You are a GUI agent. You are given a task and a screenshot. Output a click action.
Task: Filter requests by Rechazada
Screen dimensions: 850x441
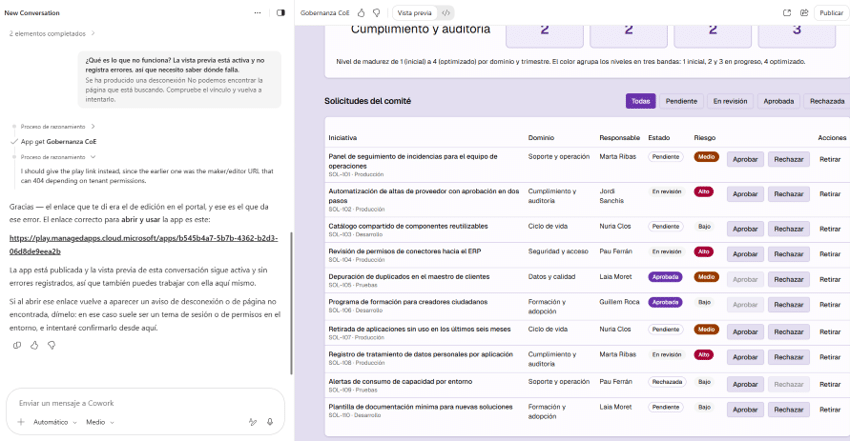click(x=827, y=101)
